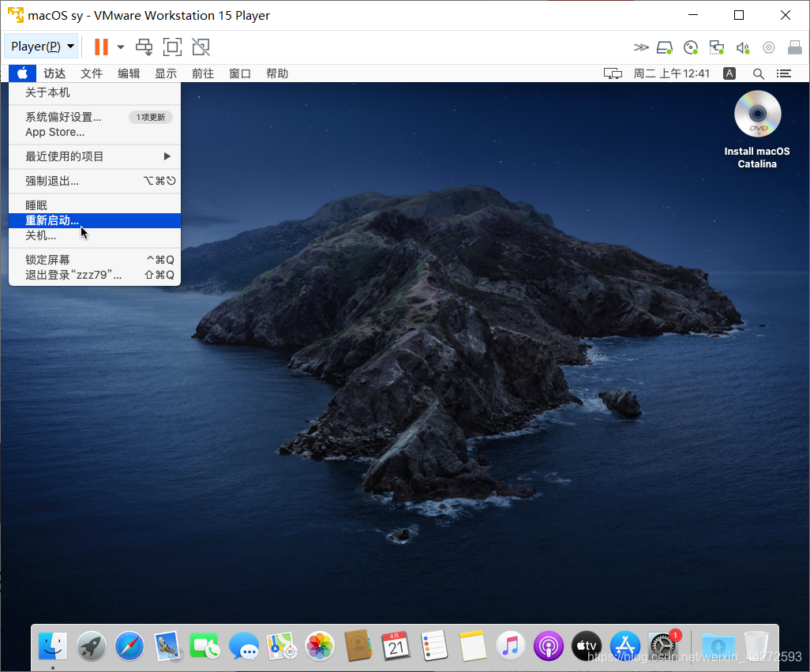Screen dimensions: 810x672
Task: Launch Launchpad from the Dock
Action: click(92, 646)
